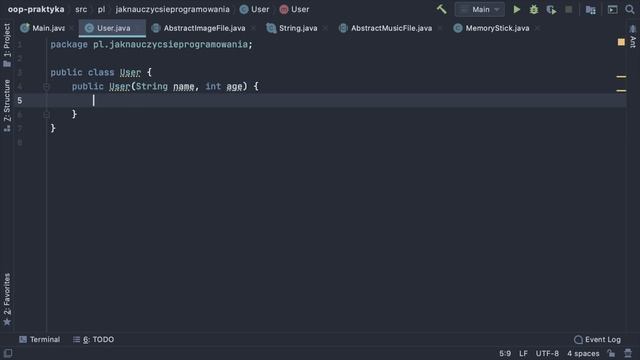The image size is (640, 360).
Task: Open the 6: TODO tool window
Action: [93, 340]
